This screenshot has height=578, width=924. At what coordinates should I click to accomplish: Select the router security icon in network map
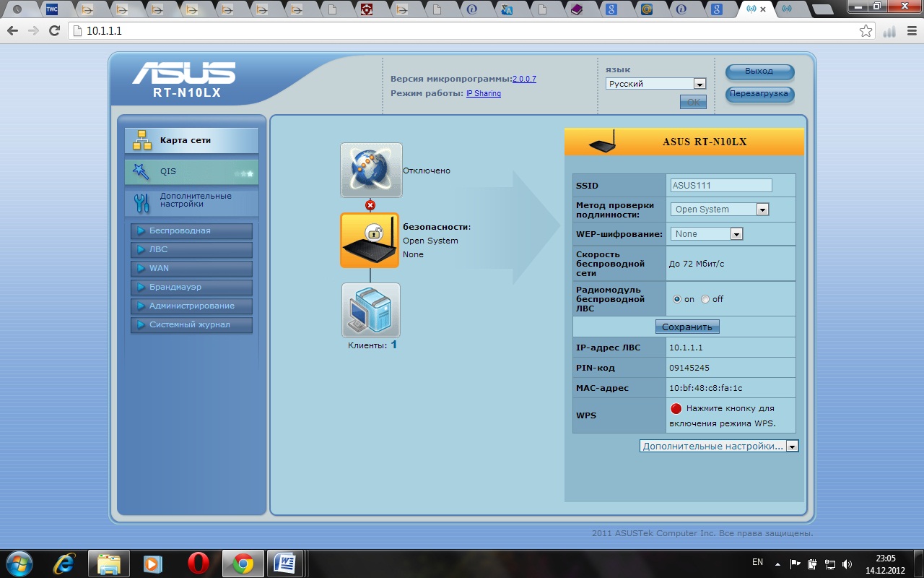(x=370, y=240)
